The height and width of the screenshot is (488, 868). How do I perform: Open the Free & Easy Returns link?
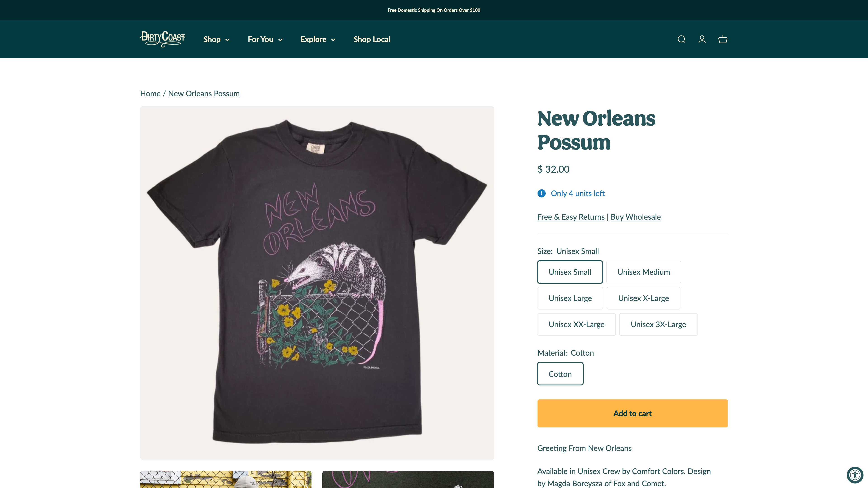pyautogui.click(x=571, y=217)
